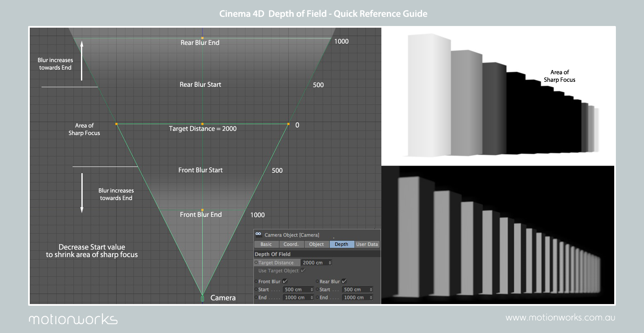
Task: Open the www.motionworks.com.au link
Action: (x=561, y=317)
